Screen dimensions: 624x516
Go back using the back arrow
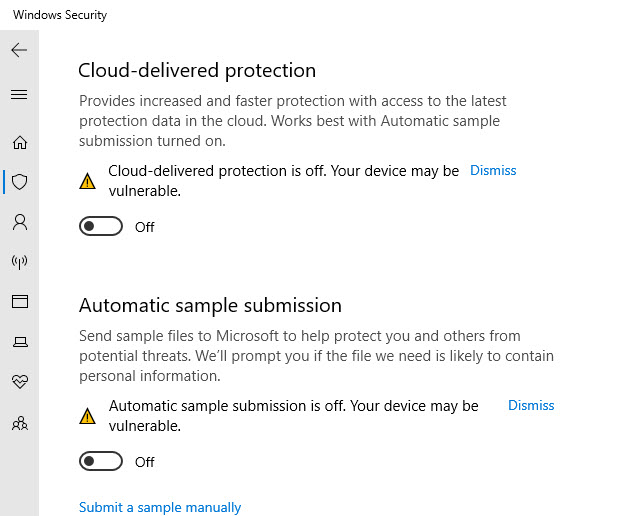pyautogui.click(x=19, y=50)
